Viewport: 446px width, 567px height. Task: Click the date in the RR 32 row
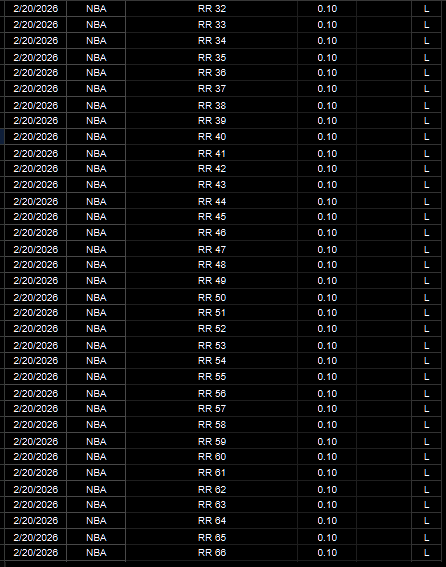[x=35, y=9]
